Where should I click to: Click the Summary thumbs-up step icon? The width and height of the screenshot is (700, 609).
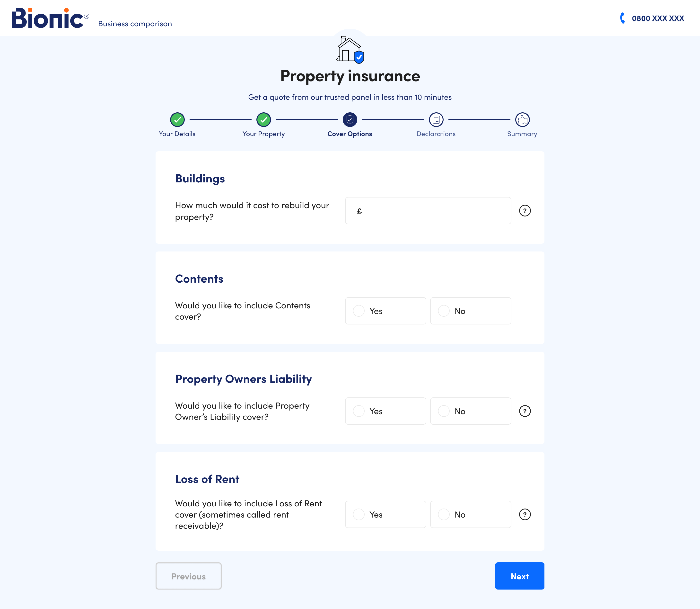click(x=522, y=120)
